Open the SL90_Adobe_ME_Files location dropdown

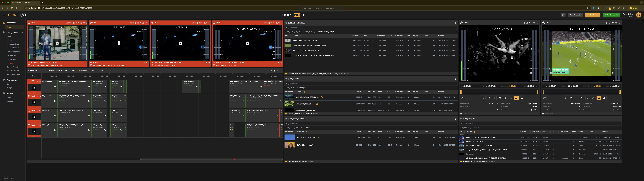297,23
